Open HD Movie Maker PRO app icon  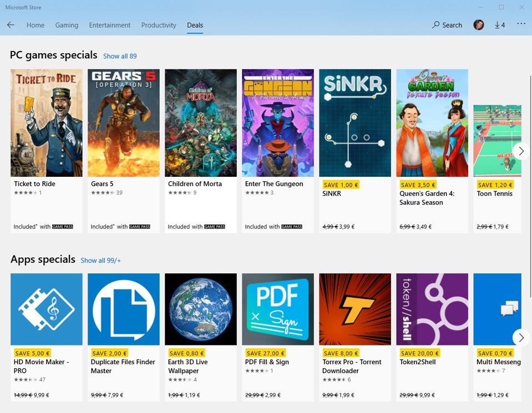pyautogui.click(x=47, y=309)
